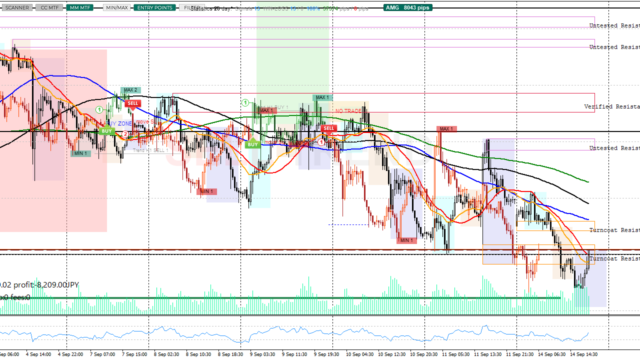Click the 11 Sep 13:30 time label

tap(487, 354)
